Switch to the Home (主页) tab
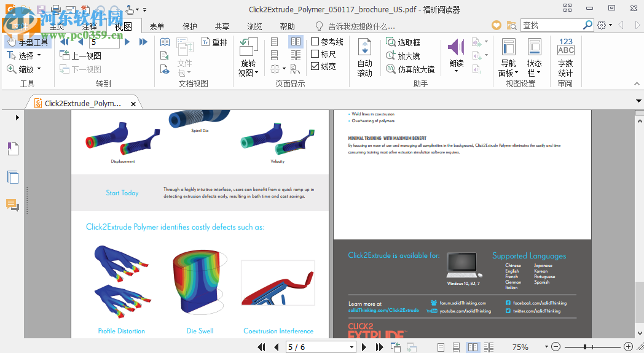Viewport: 644px width, 353px height. [x=57, y=26]
